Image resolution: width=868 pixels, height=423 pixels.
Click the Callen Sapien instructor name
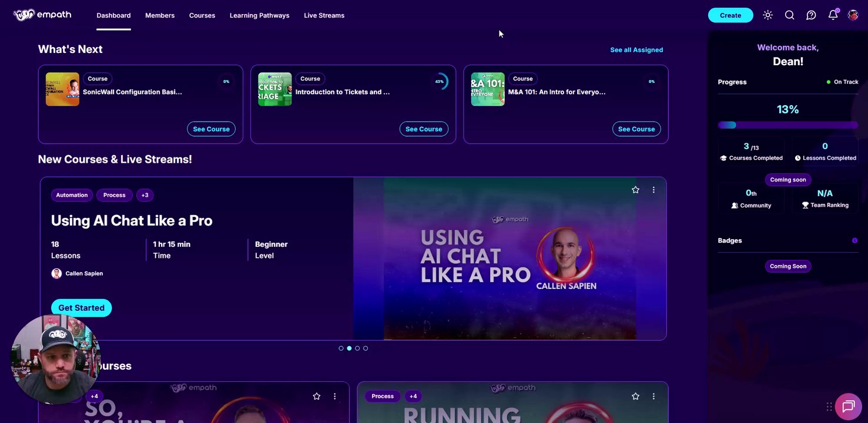pyautogui.click(x=84, y=274)
